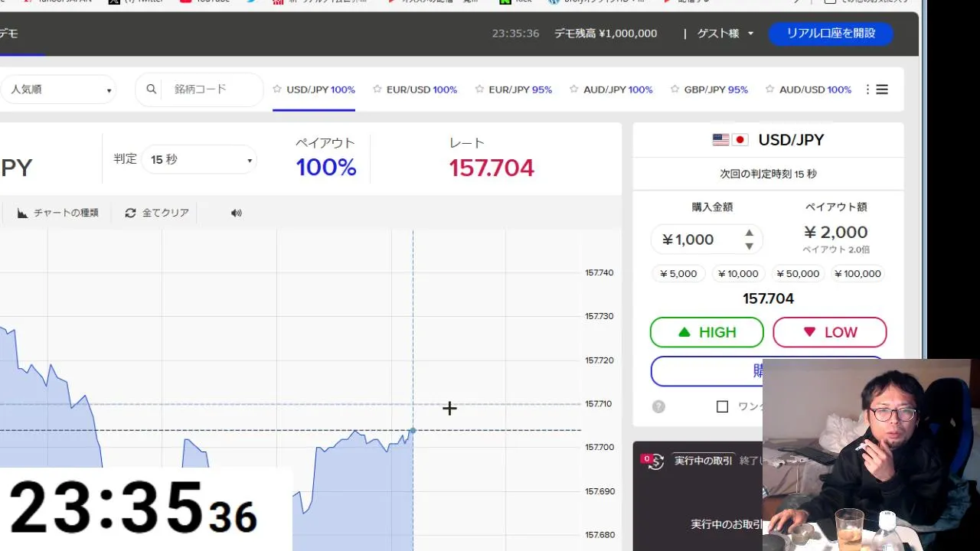Click the デモ残高 ¥1,000,000 balance text
Viewport: 980px width, 551px height.
click(x=606, y=34)
